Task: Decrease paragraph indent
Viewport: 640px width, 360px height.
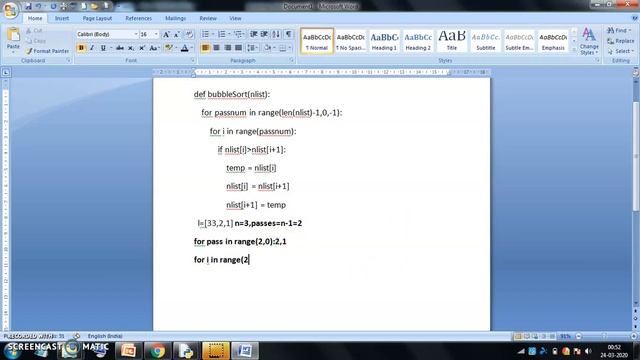Action: 253,34
